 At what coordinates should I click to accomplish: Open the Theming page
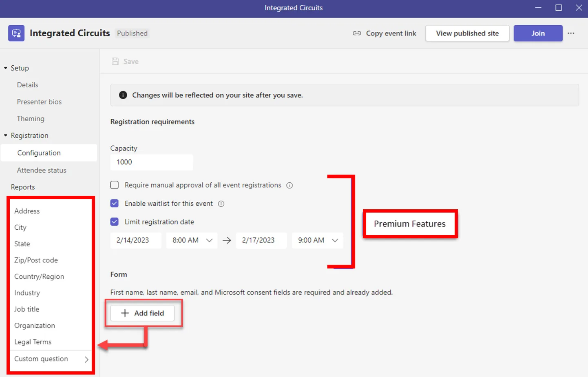click(31, 119)
